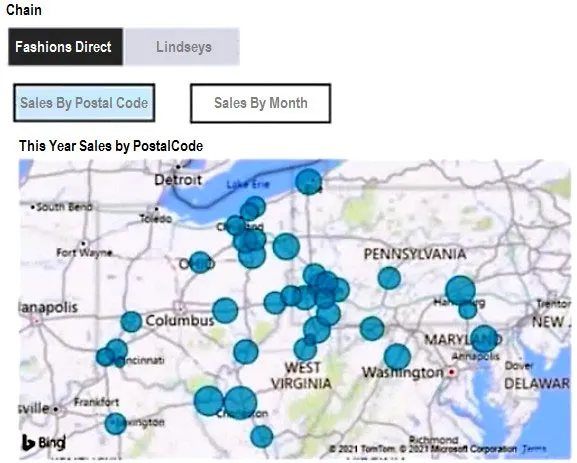Screen dimensions: 577x463
Task: Click the Detroit city label on map
Action: 178,180
